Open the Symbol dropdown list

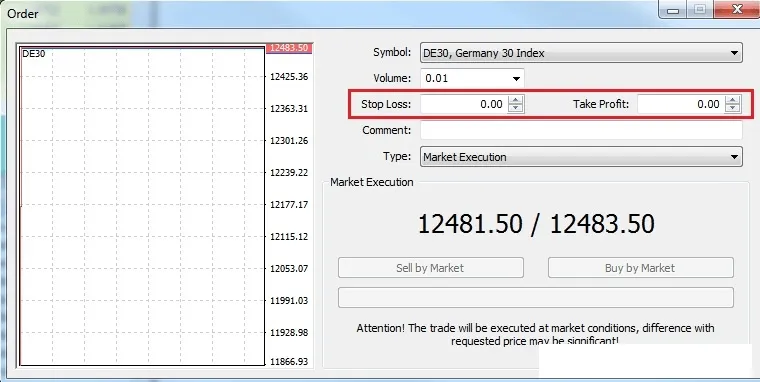click(x=735, y=53)
